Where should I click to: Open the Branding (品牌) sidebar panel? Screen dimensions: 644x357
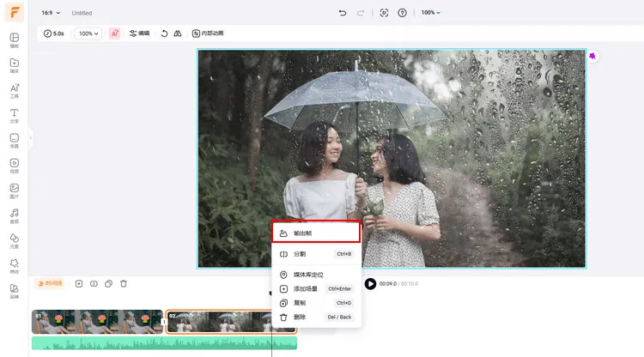[14, 291]
